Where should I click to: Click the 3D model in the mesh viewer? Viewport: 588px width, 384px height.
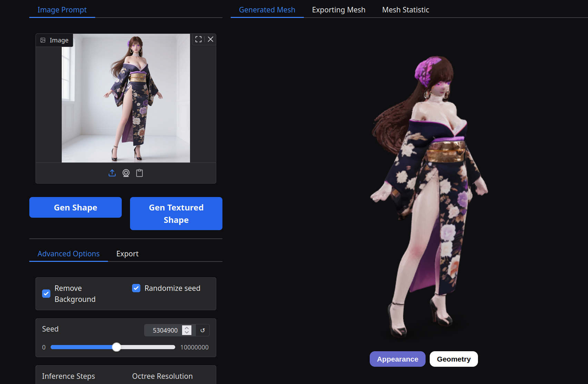(x=430, y=197)
